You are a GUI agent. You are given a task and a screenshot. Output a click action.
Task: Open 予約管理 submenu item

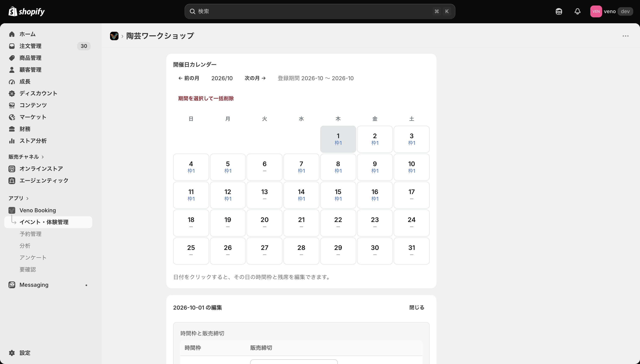click(x=30, y=234)
